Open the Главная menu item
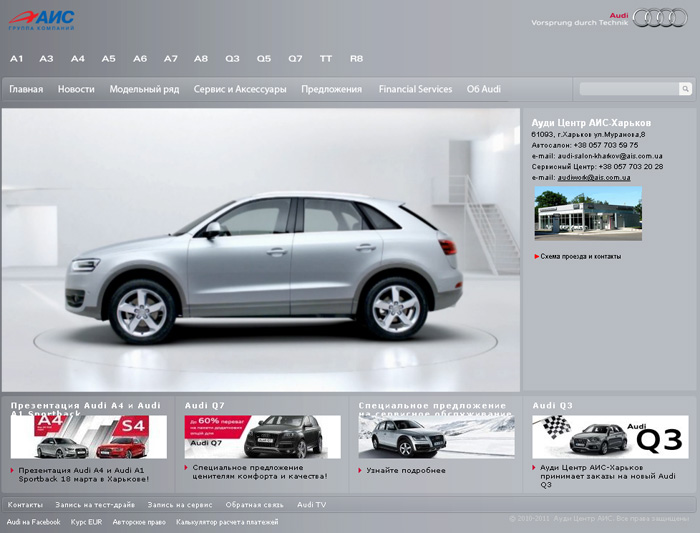Viewport: 700px width, 533px height. pos(26,89)
